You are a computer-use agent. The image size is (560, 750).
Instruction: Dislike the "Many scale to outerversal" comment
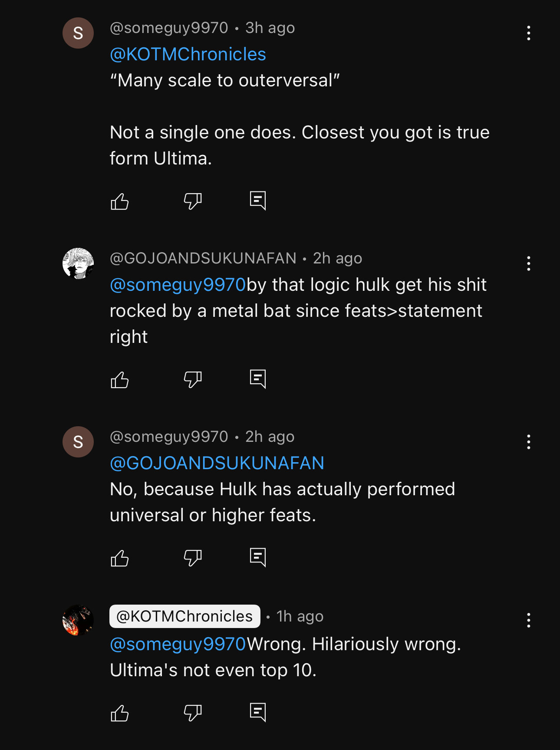point(193,201)
